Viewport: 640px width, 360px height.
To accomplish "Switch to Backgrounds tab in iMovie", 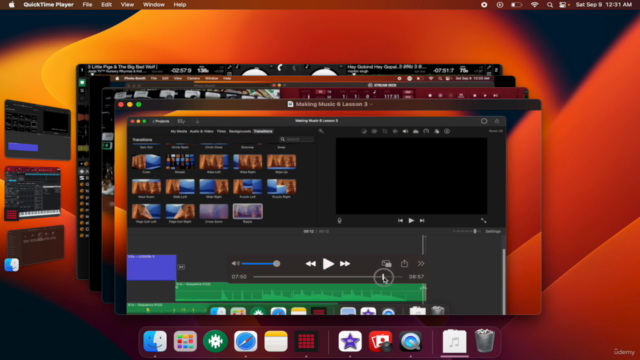I will coord(240,131).
